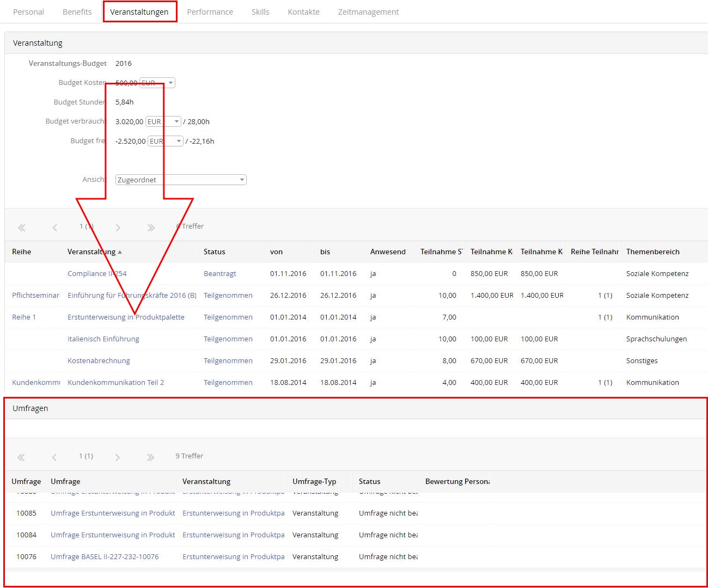Screen dimensions: 708x588
Task: Go to previous page in Veranstaltung pager
Action: tap(55, 228)
